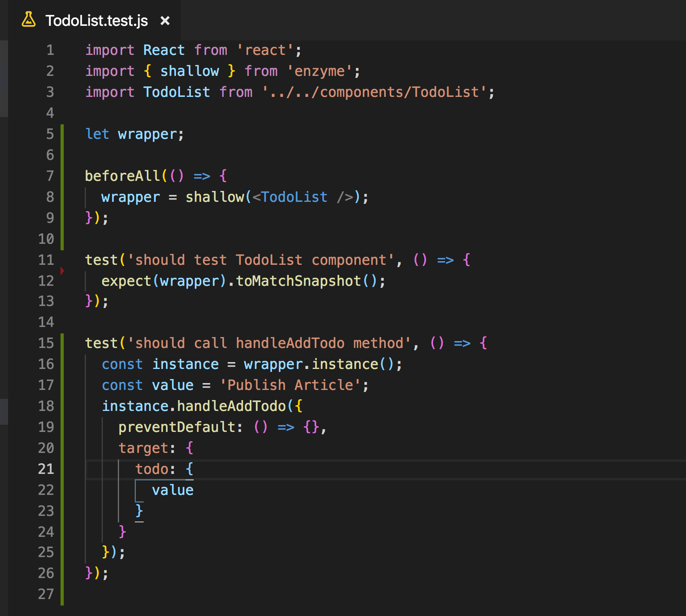Screen dimensions: 686x616
Task: Click line number 11 in gutter
Action: click(46, 260)
